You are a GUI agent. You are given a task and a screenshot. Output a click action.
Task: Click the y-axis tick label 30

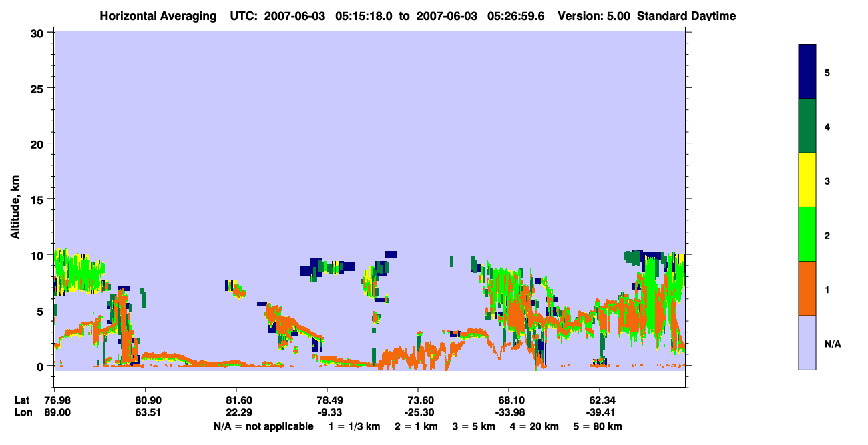coord(38,33)
